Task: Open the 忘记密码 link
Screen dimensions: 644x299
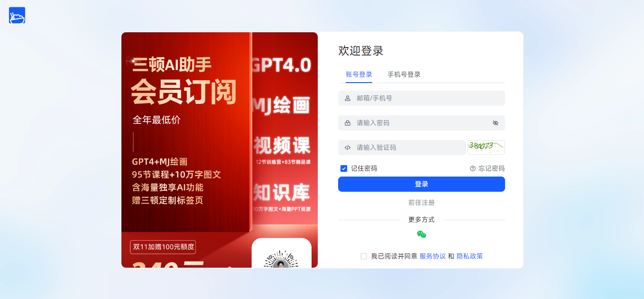Action: pyautogui.click(x=492, y=168)
